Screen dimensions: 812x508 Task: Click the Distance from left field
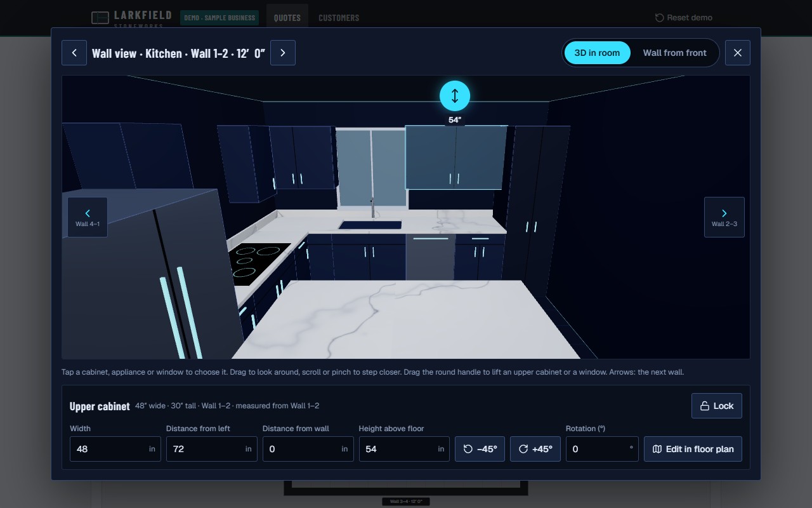[x=212, y=449]
